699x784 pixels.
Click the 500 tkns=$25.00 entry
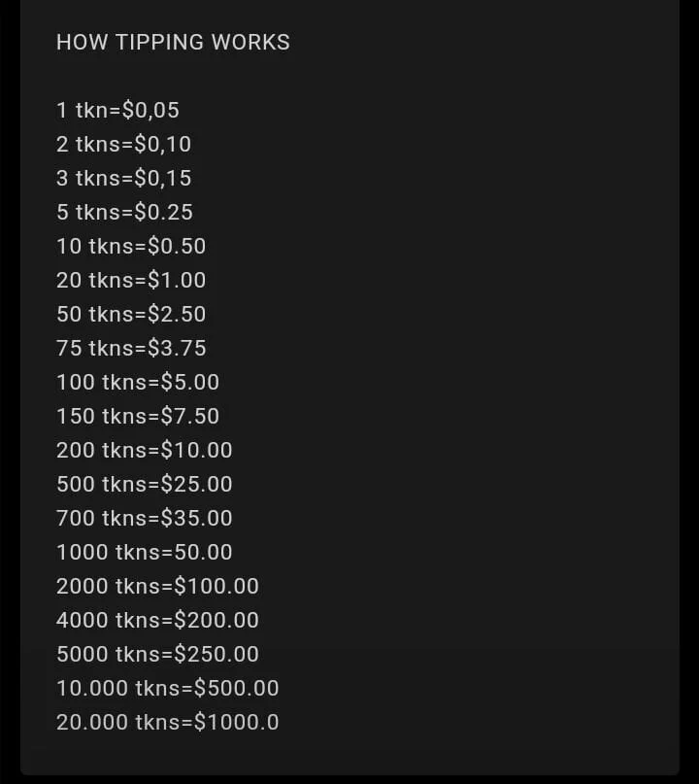145,485
